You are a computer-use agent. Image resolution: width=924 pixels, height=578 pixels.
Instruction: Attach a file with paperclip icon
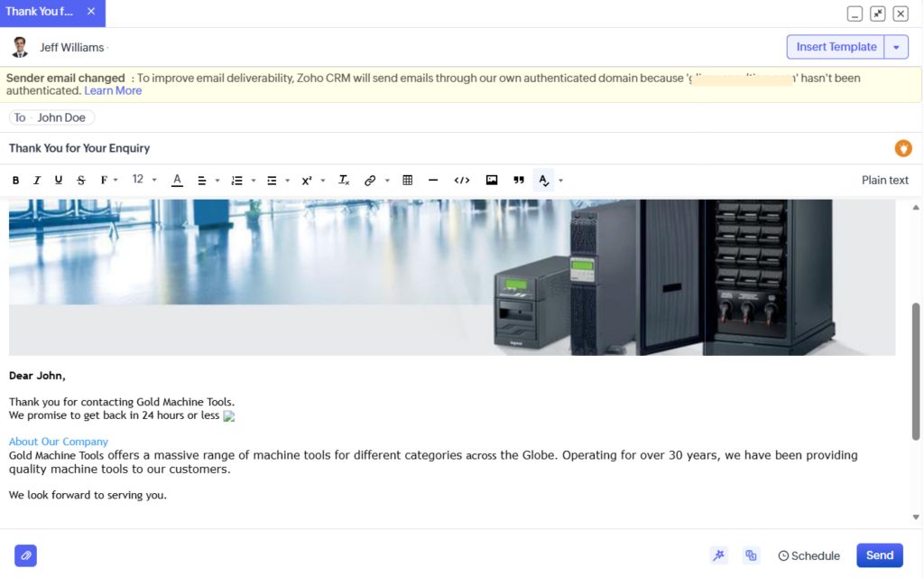[x=26, y=555]
